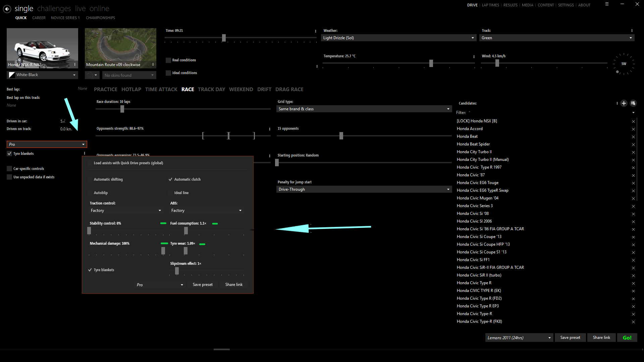Screen dimensions: 644x362
Task: Open the Weather dropdown showing Light Drizzle
Action: [398, 38]
